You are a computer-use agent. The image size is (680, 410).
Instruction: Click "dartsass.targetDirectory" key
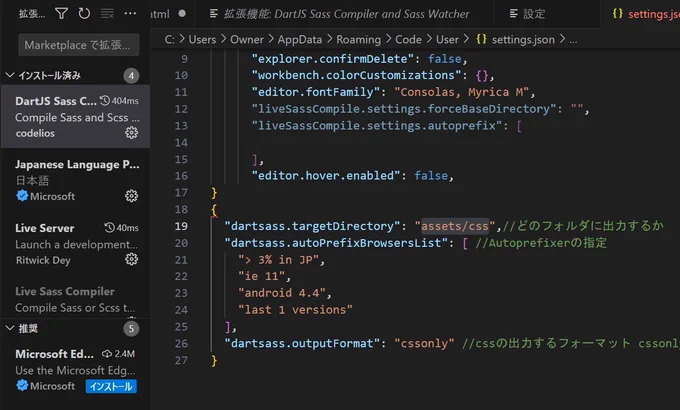pyautogui.click(x=312, y=226)
